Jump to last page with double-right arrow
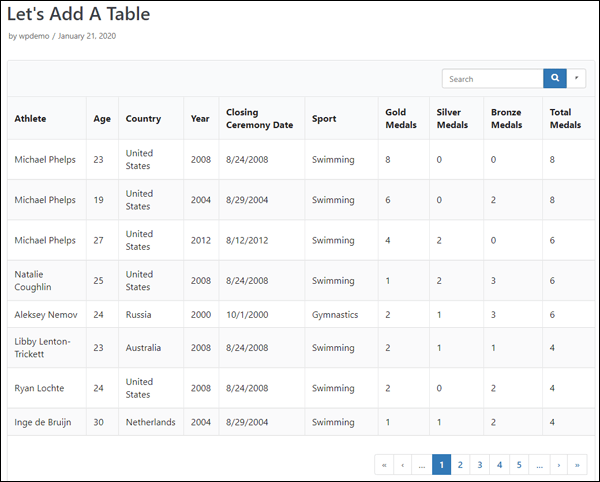Viewport: 600px width, 482px height. pyautogui.click(x=577, y=464)
